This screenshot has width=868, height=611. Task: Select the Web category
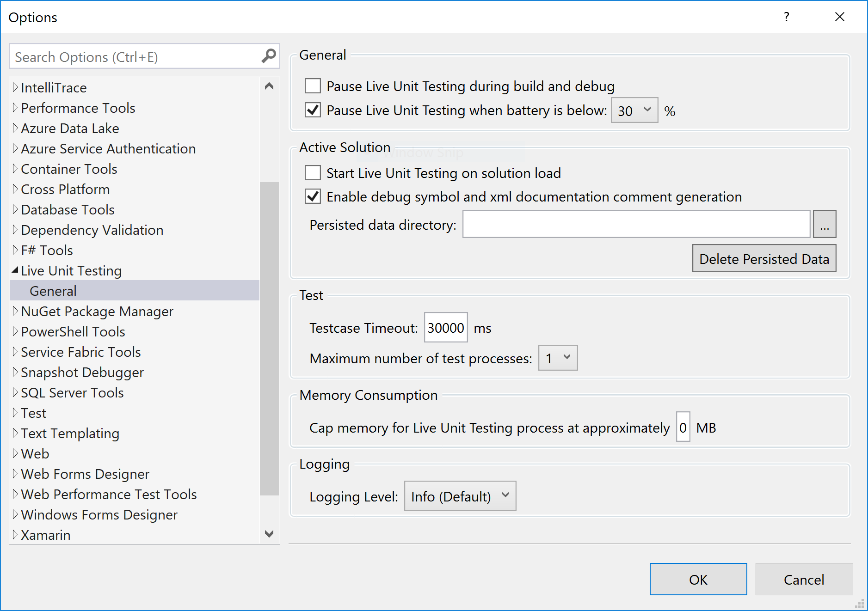pos(35,453)
